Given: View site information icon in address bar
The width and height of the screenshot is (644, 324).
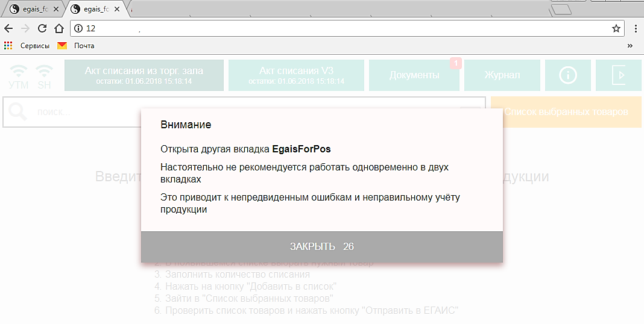Looking at the screenshot, I should point(78,28).
